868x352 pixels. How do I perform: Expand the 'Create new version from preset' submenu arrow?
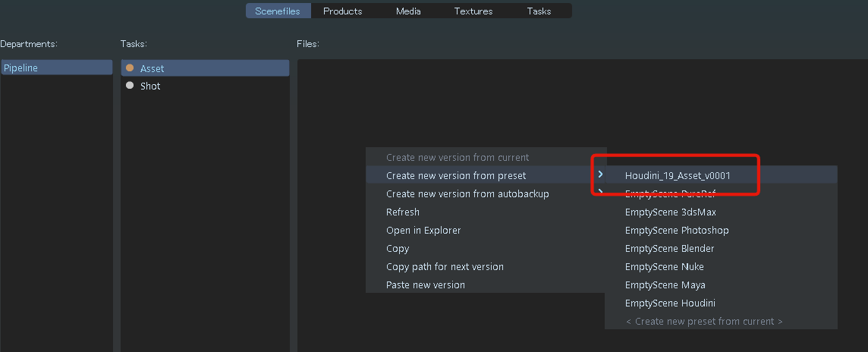coord(601,174)
